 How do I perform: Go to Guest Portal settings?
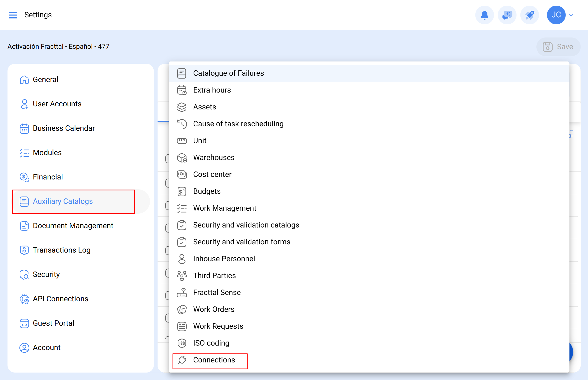(53, 323)
